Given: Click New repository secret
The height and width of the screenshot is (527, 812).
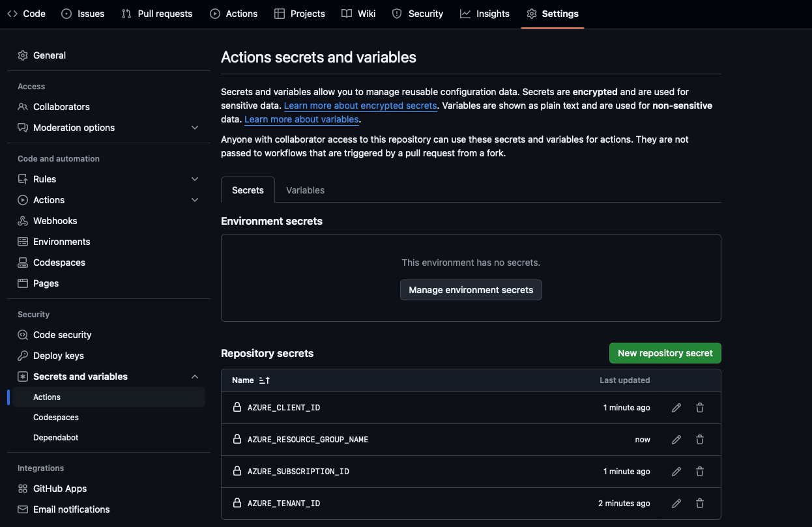Looking at the screenshot, I should pos(665,352).
